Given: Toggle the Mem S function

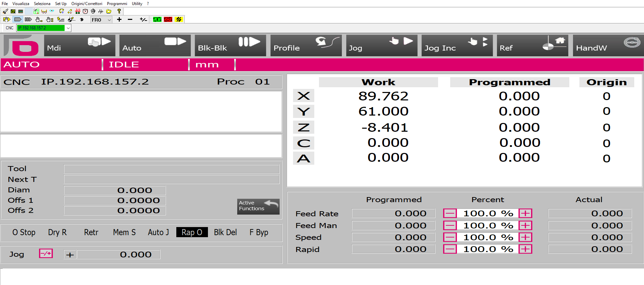Looking at the screenshot, I should coord(124,232).
